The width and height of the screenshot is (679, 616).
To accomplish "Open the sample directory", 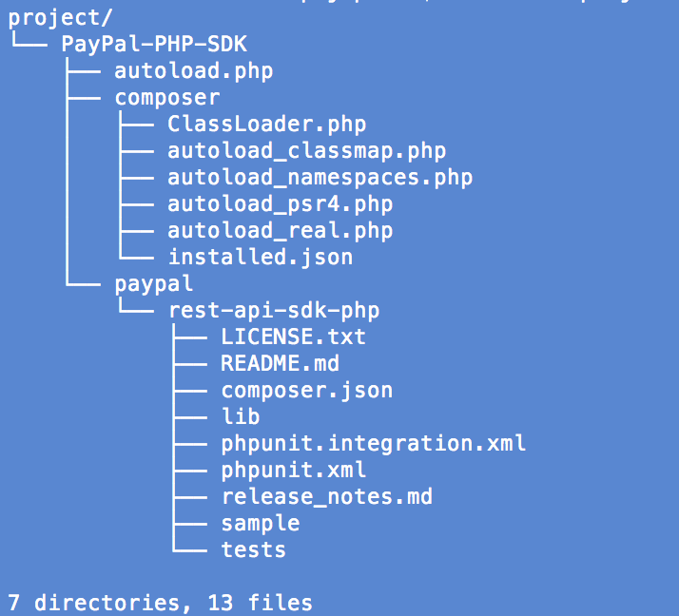I will (261, 524).
